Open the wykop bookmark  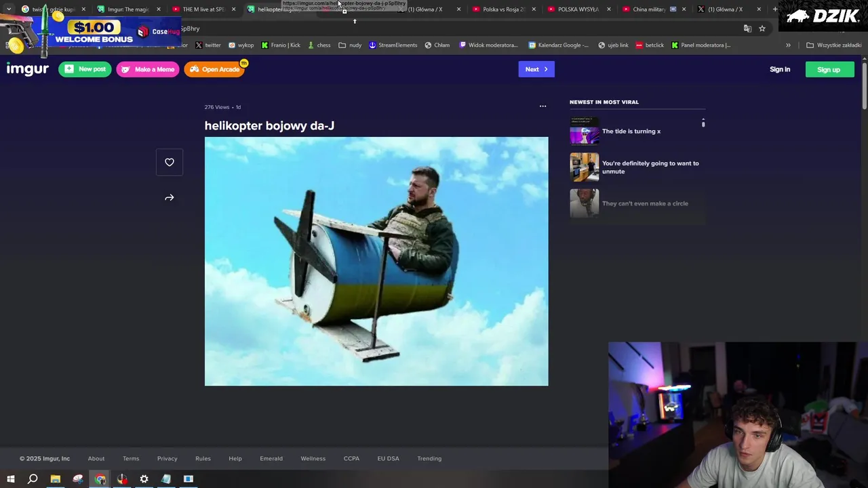point(241,45)
